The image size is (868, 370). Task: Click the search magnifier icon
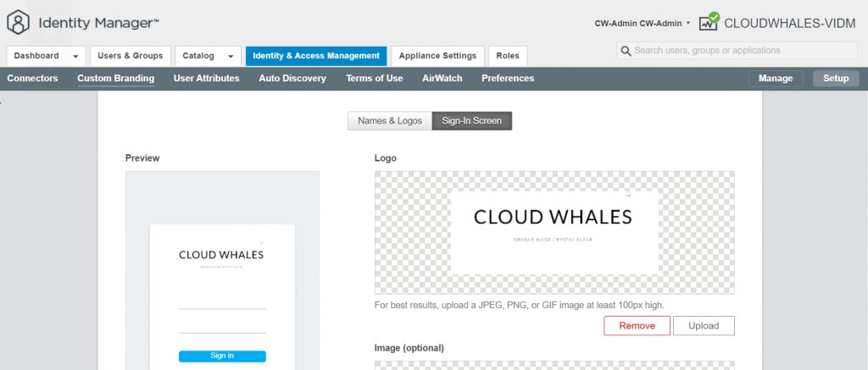click(626, 51)
